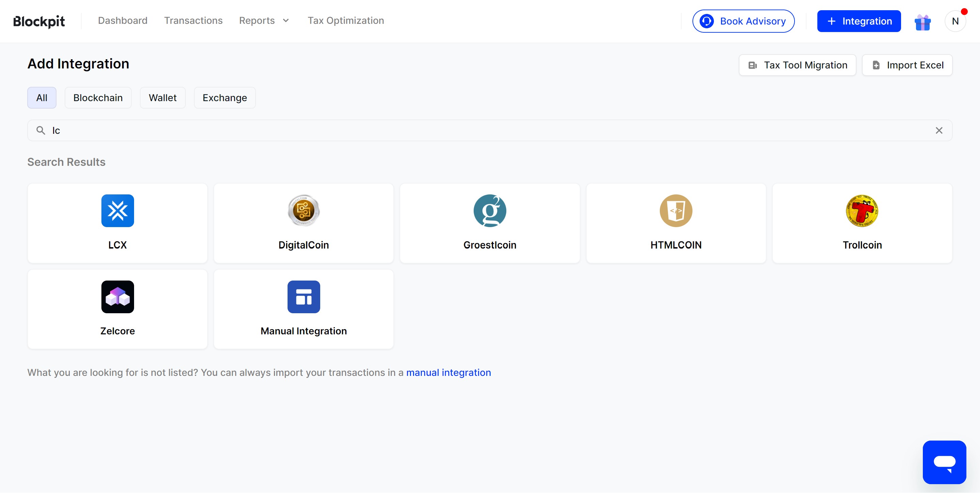The image size is (980, 493).
Task: Open the Tax Optimization page
Action: click(345, 20)
